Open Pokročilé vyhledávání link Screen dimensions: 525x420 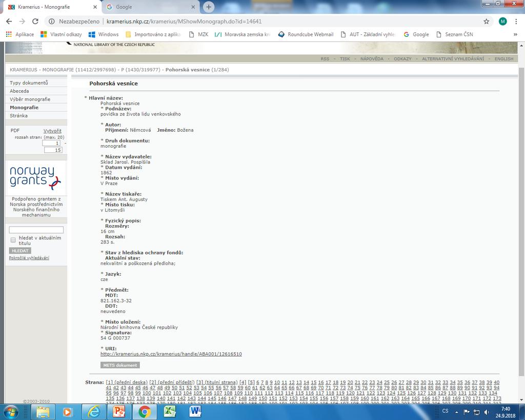tap(29, 258)
